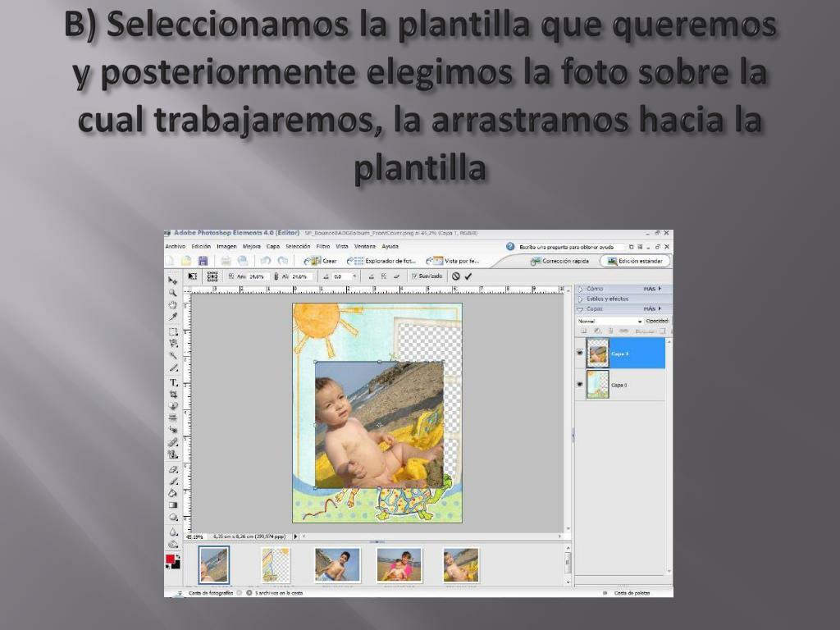Click the red foreground color swatch

(171, 559)
